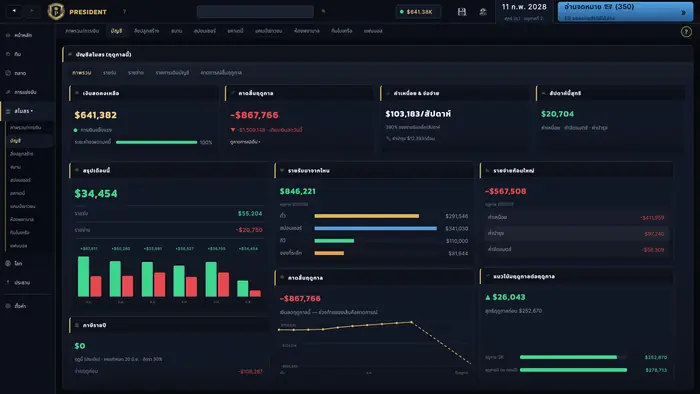Image resolution: width=700 pixels, height=394 pixels.
Task: Click the globe icon beside โลก
Action: [8, 263]
